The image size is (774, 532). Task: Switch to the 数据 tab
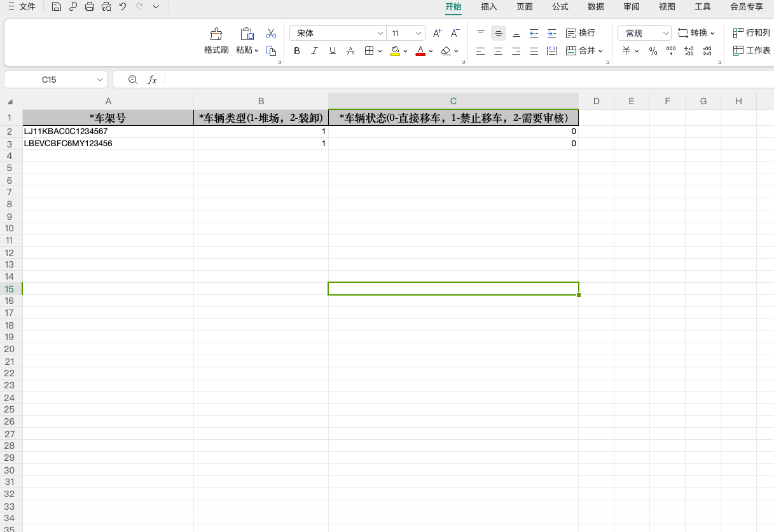point(596,7)
